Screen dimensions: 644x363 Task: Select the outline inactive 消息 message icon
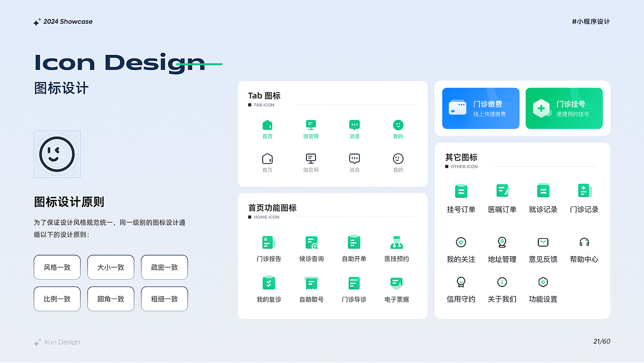(x=355, y=159)
